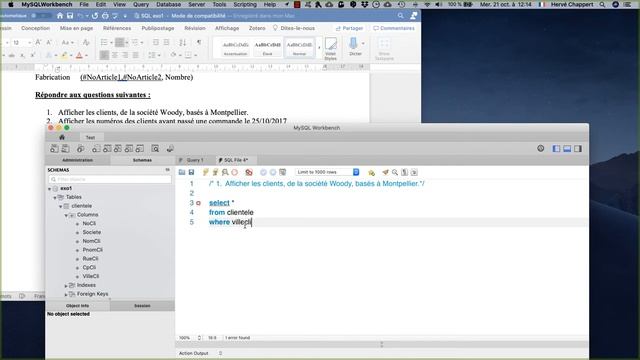The width and height of the screenshot is (640, 360).
Task: Beautify query with broom icon
Action: coord(385,172)
